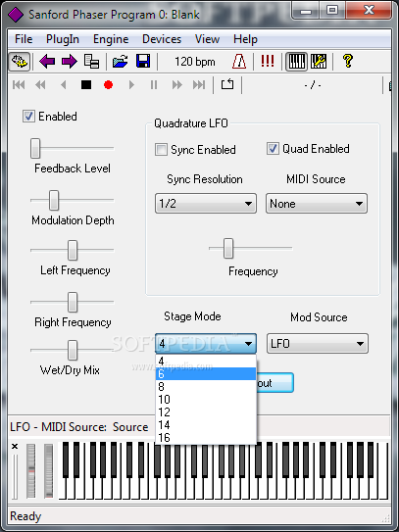Select 12 in Stage Mode list
This screenshot has width=399, height=532.
coord(206,412)
